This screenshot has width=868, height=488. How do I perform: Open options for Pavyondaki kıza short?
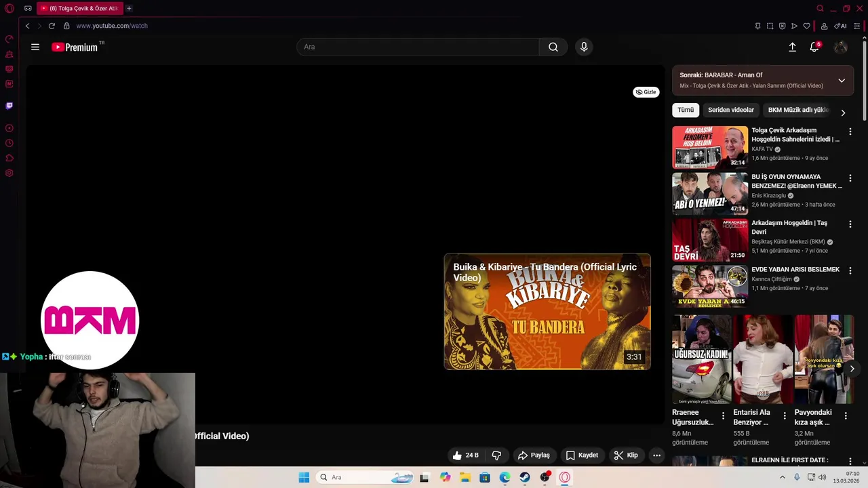[846, 415]
